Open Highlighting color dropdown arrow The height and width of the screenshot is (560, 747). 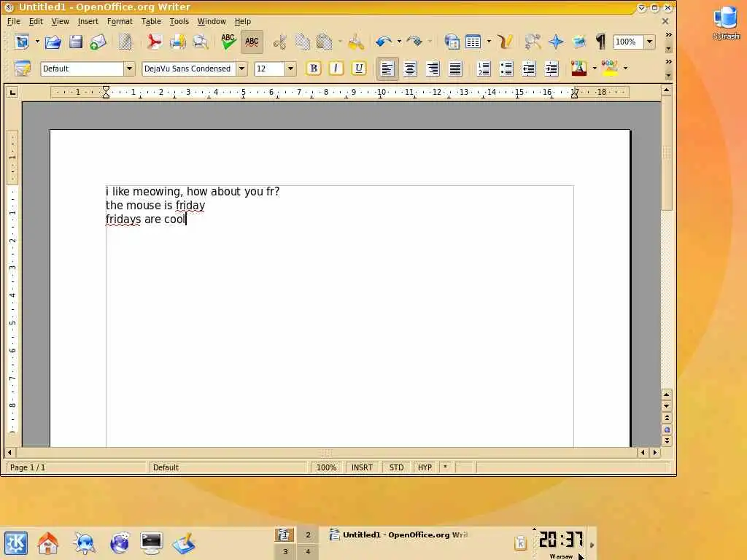pyautogui.click(x=625, y=69)
